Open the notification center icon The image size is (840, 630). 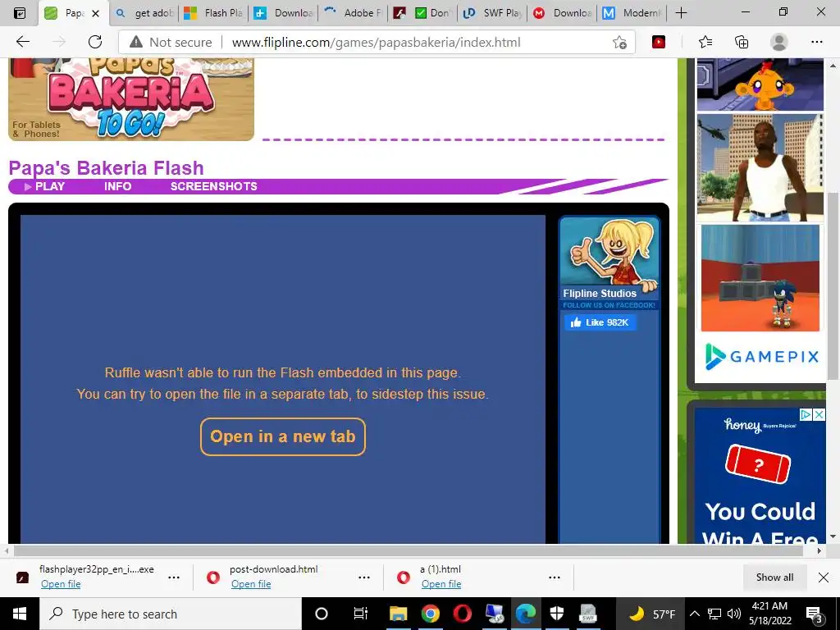[x=815, y=614]
